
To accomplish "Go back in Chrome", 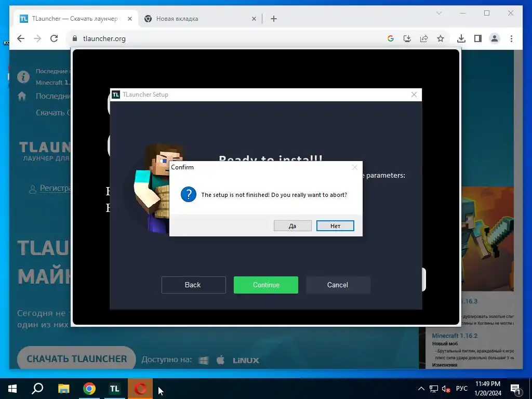I will click(21, 38).
